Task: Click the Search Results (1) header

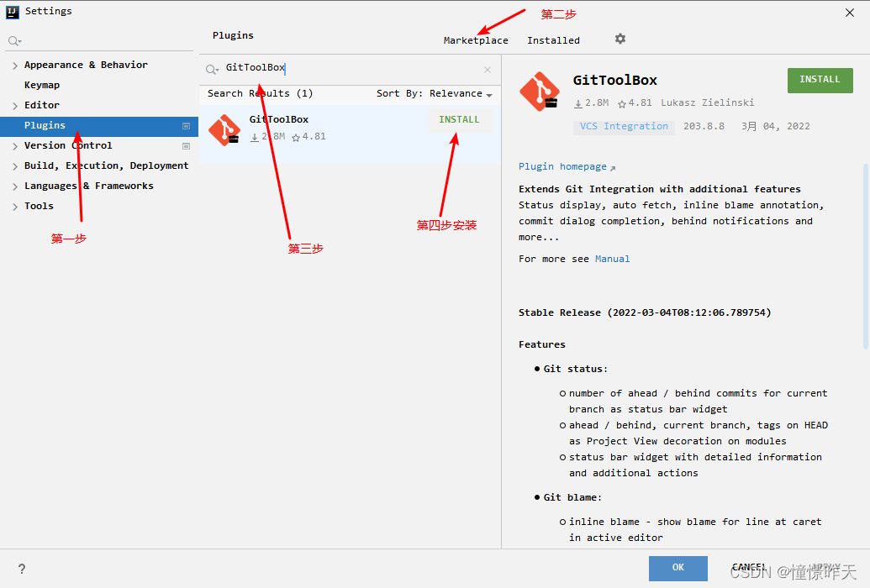Action: [x=261, y=94]
